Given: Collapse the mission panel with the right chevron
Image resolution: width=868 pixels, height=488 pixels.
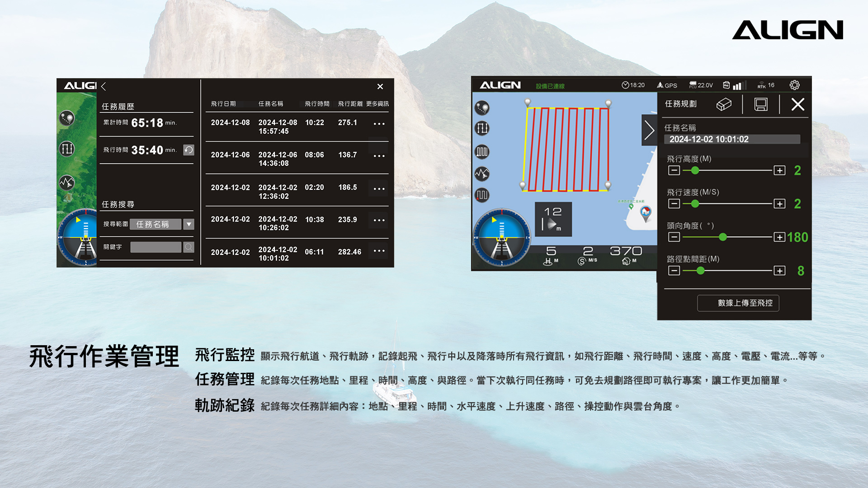Looking at the screenshot, I should tap(649, 131).
